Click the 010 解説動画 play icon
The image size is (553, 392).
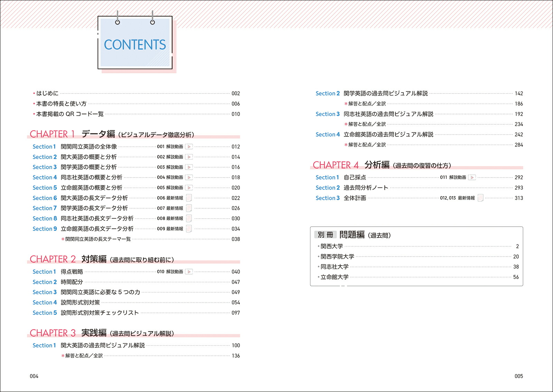[189, 272]
